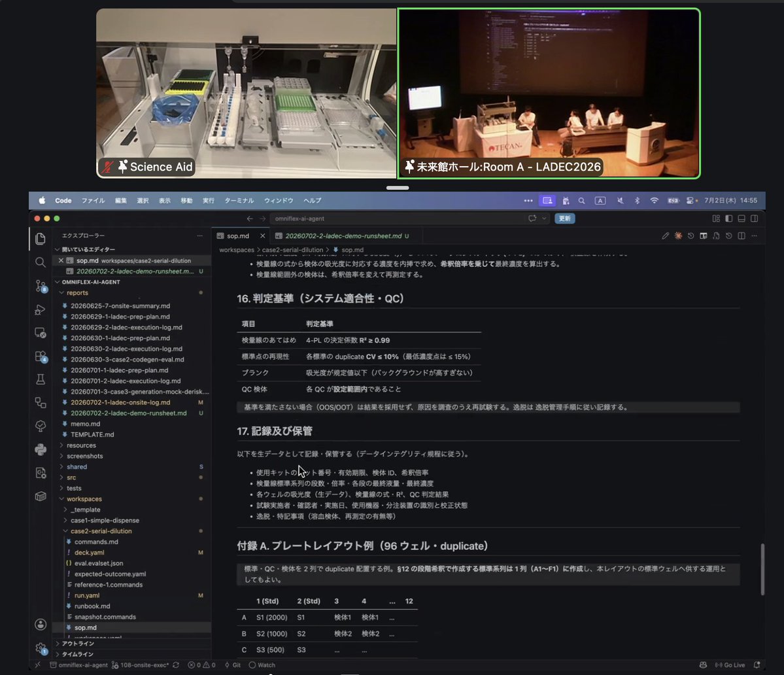This screenshot has height=675, width=784.
Task: Open the Help (ヘルプ) menu
Action: [x=313, y=201]
